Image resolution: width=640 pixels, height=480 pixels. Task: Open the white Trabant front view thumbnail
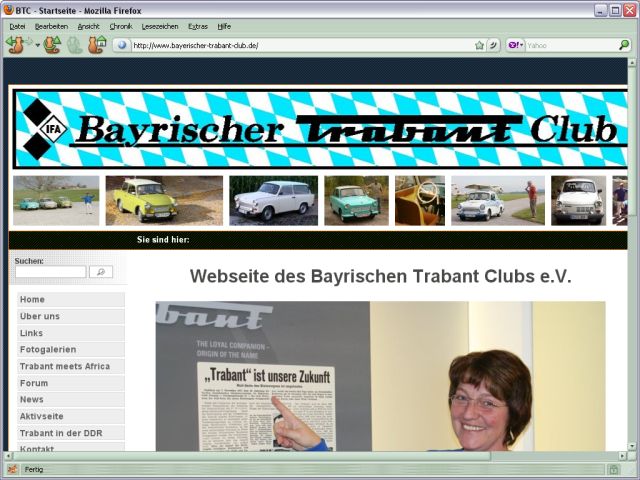(x=578, y=200)
